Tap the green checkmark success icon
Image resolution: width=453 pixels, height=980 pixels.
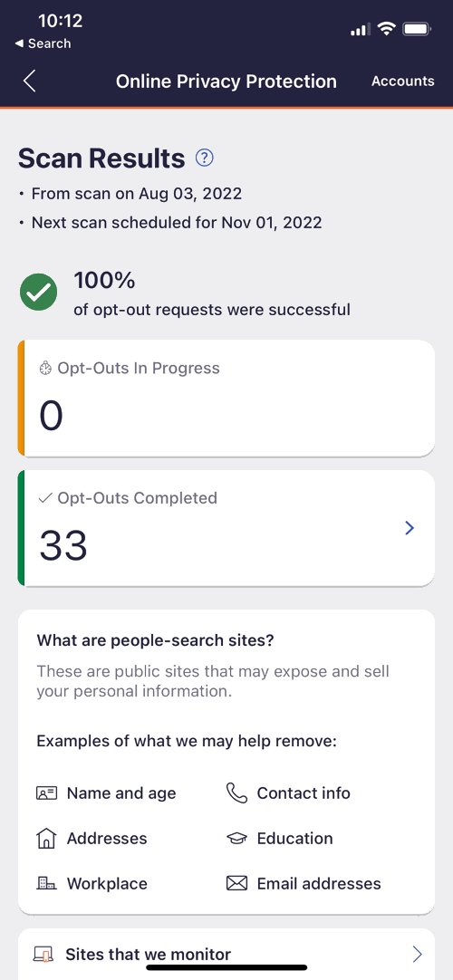pyautogui.click(x=38, y=292)
